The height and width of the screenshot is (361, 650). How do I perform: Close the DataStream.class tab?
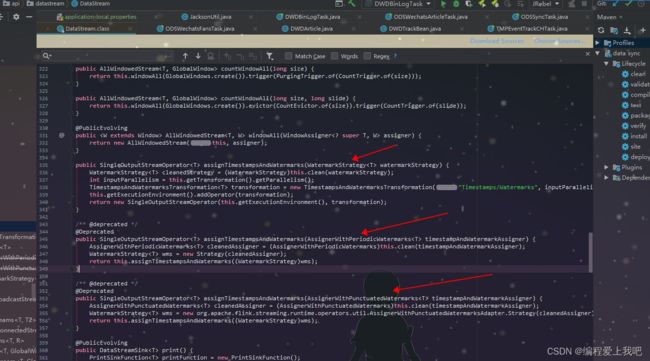[x=130, y=29]
